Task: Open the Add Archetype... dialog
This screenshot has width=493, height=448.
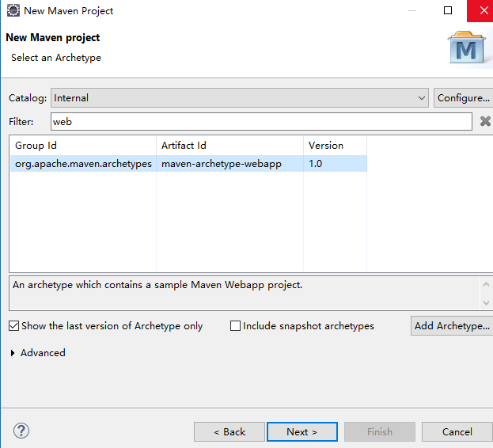Action: (x=452, y=326)
